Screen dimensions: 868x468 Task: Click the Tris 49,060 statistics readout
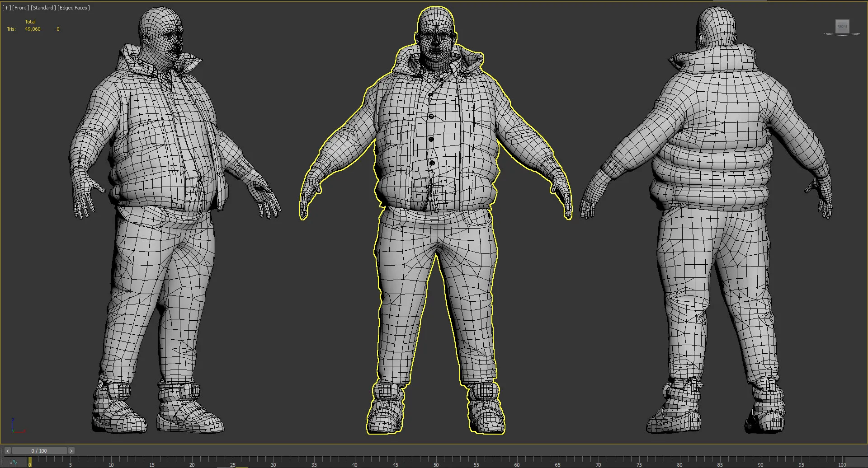(x=33, y=29)
